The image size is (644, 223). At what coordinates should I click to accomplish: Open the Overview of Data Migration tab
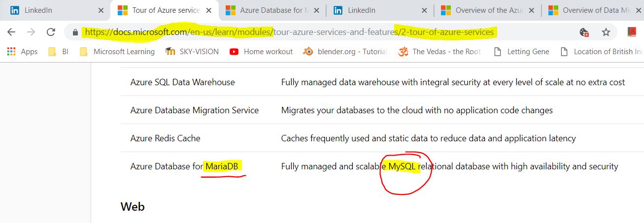click(593, 10)
